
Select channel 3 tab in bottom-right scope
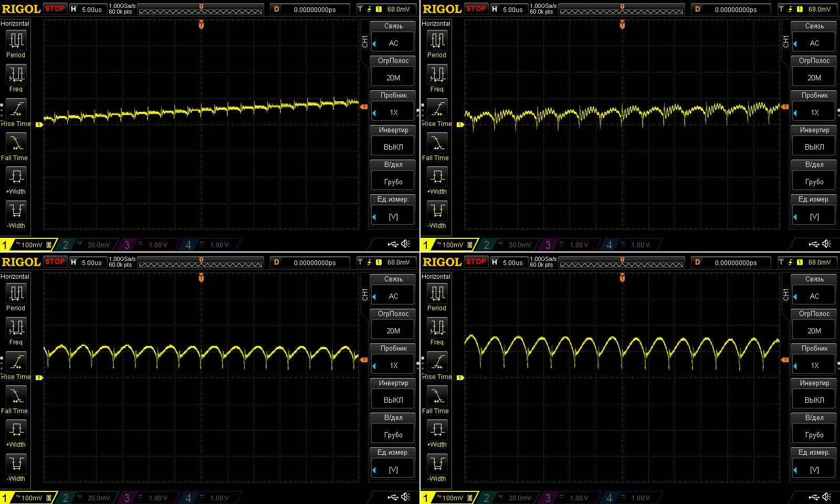click(x=549, y=498)
